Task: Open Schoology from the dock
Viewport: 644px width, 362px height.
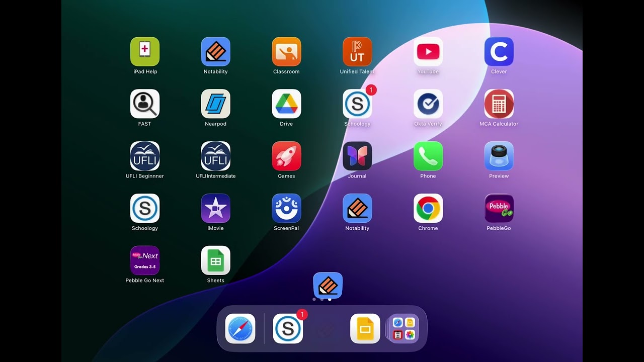Action: pyautogui.click(x=288, y=329)
